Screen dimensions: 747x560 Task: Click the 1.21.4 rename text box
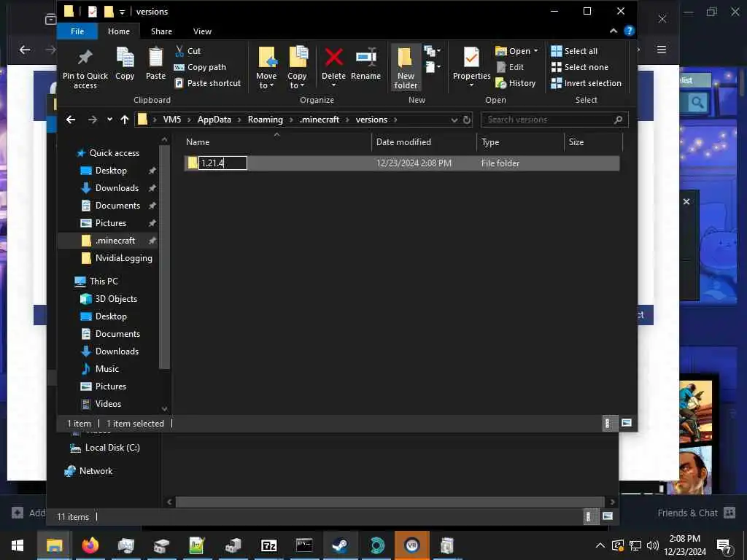[222, 163]
